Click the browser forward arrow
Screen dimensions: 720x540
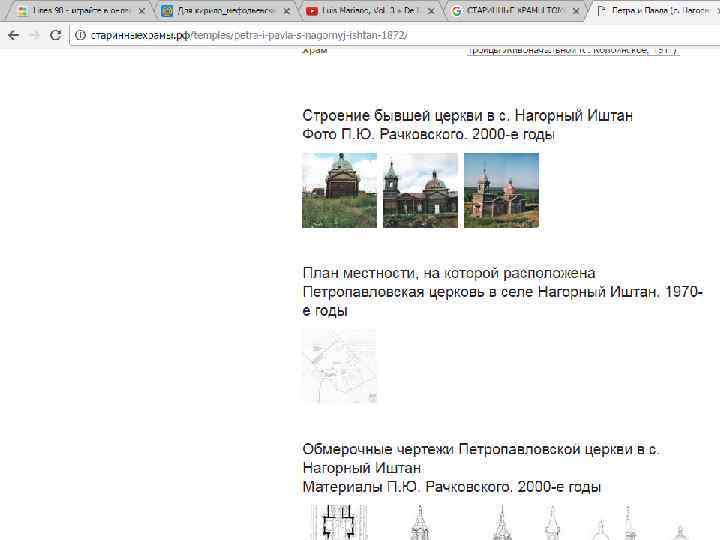34,35
